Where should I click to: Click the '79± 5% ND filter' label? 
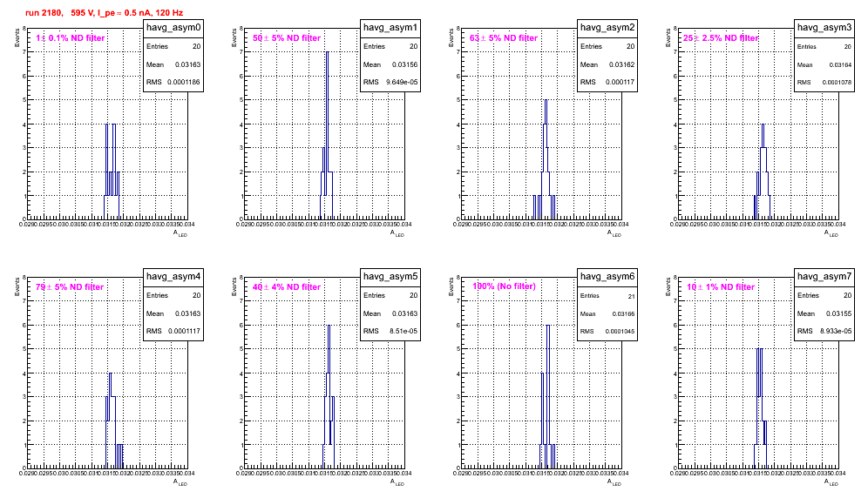pyautogui.click(x=70, y=287)
